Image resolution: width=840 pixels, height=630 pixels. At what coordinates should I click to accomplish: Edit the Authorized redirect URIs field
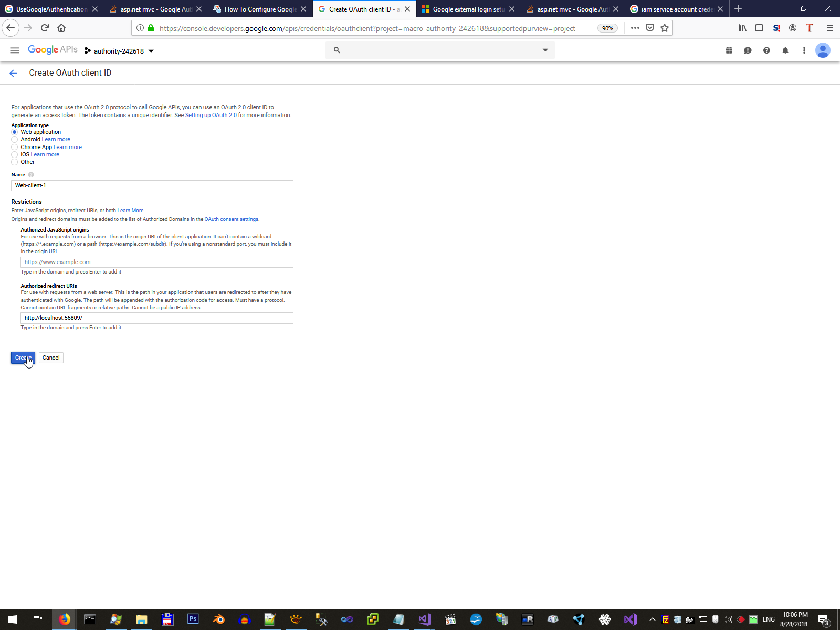pyautogui.click(x=157, y=318)
